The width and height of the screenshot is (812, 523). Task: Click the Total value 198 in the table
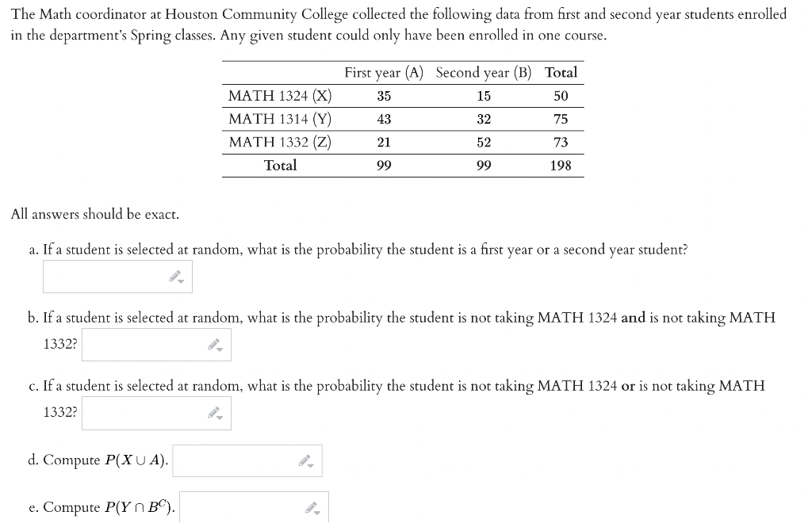click(561, 166)
